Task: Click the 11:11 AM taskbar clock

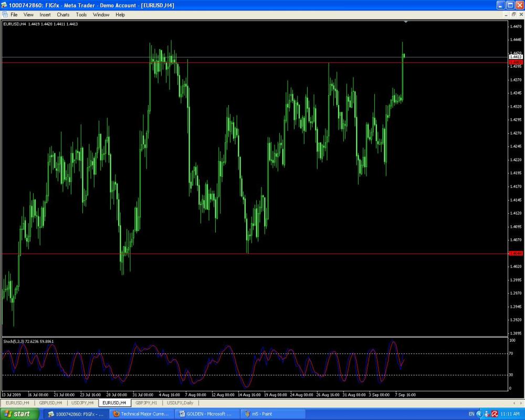Action: (510, 414)
